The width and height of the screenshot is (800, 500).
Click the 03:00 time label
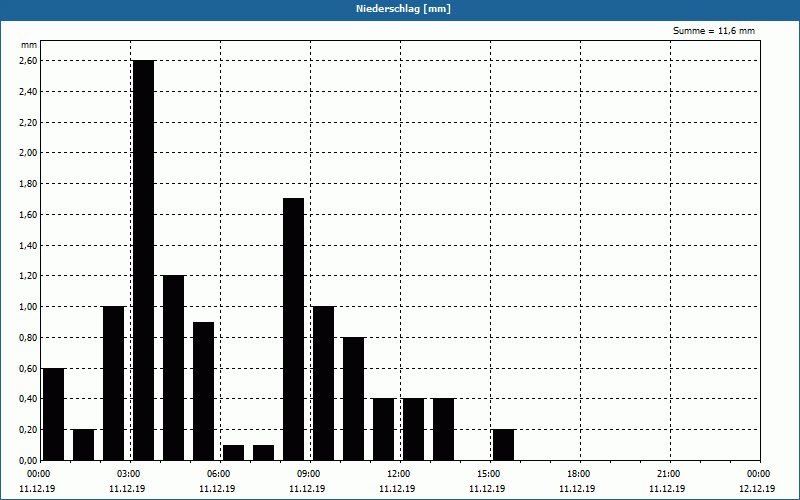(x=131, y=474)
